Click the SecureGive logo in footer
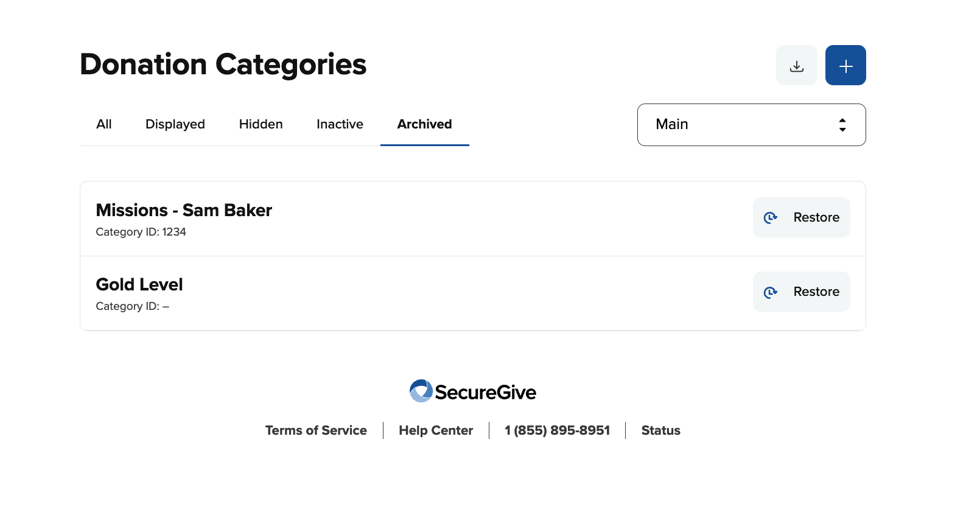Viewport: 980px width, 509px height. coord(472,391)
